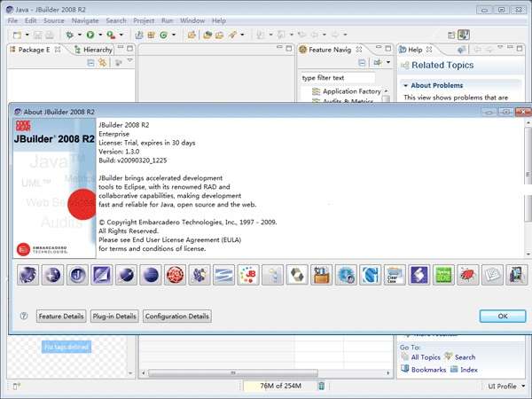Click the Spring IDE plug-in icon
Viewport: 532px width, 399px height.
pyautogui.click(x=443, y=275)
